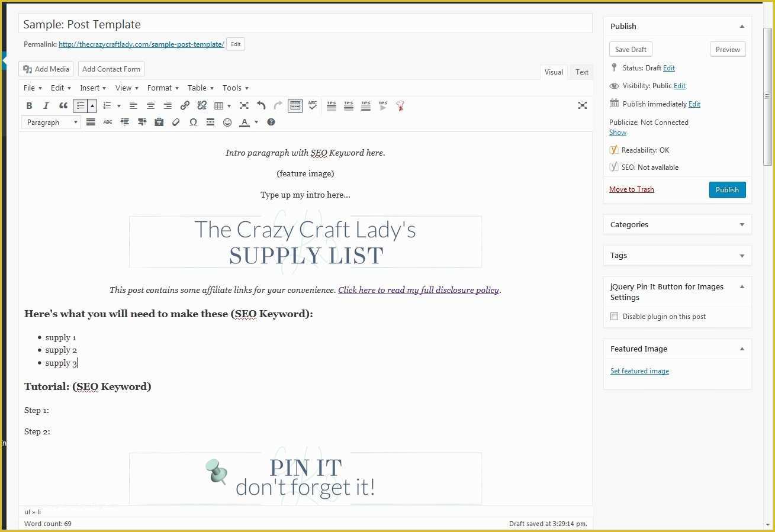Click the Save Draft button
This screenshot has width=775, height=532.
pyautogui.click(x=631, y=50)
